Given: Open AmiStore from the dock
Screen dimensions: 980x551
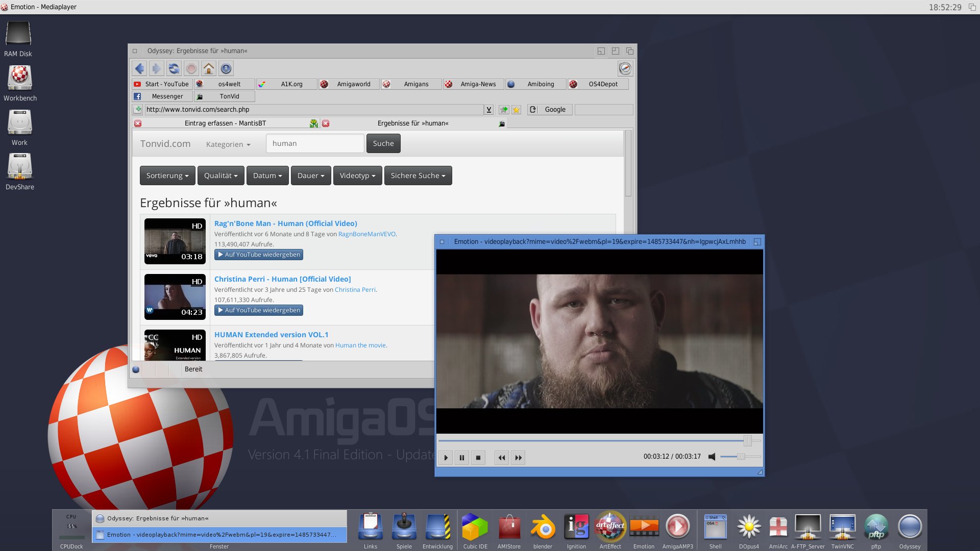Looking at the screenshot, I should tap(509, 528).
